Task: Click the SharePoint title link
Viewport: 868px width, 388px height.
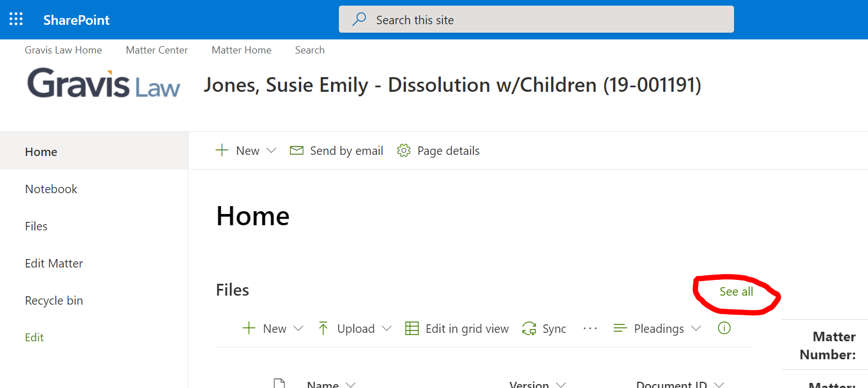Action: (x=77, y=20)
